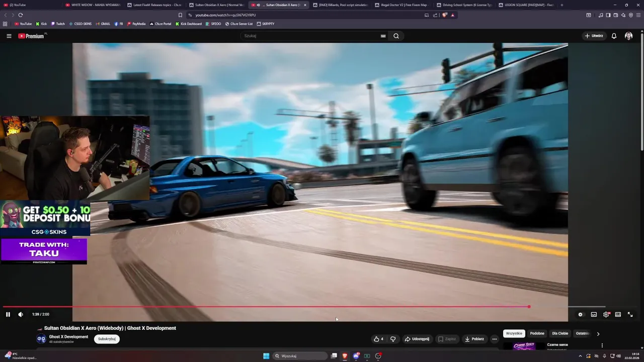Open video player settings gear
The image size is (644, 362).
pyautogui.click(x=606, y=314)
